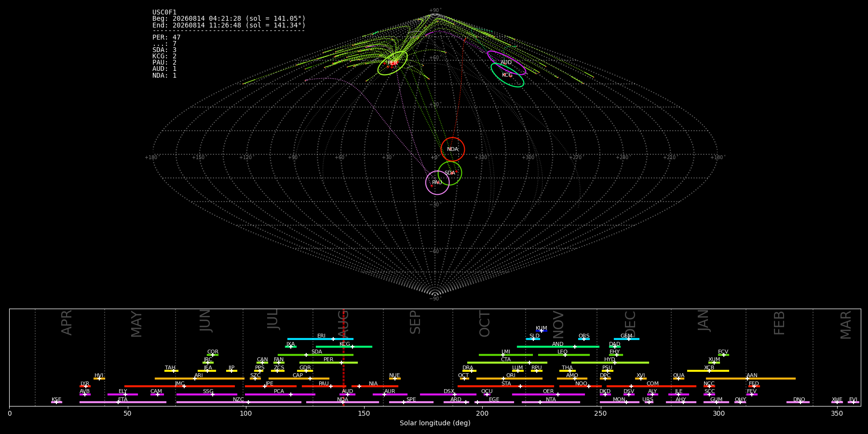The height and width of the screenshot is (434, 868).
Task: Click the red NDA radiant circle
Action: (x=452, y=149)
